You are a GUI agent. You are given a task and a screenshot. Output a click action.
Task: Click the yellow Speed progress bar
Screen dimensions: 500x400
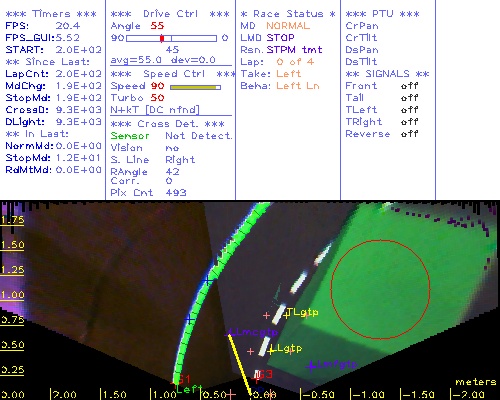point(195,87)
